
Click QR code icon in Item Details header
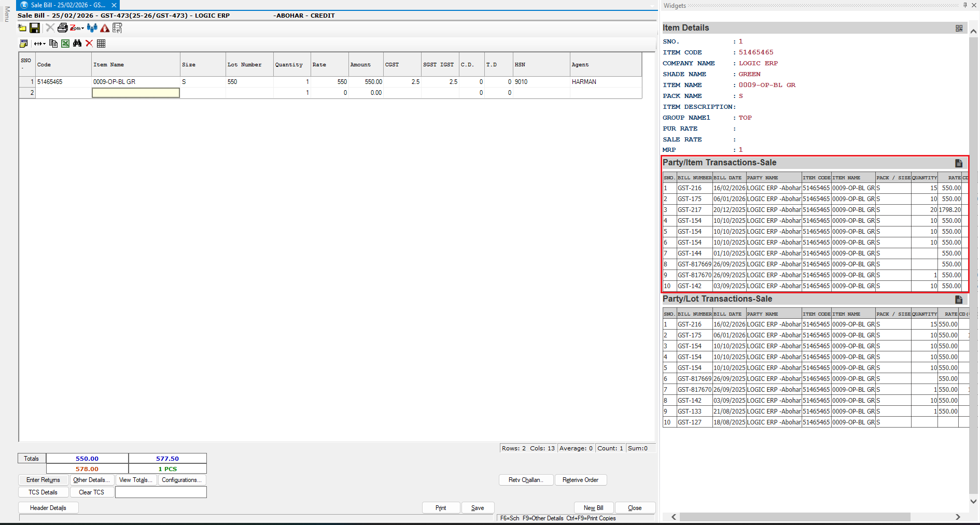959,29
